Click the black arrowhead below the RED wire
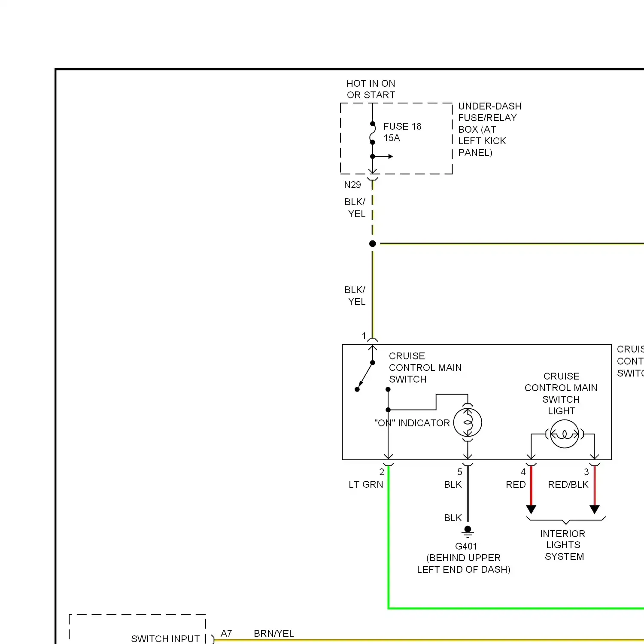This screenshot has height=644, width=644. tap(531, 510)
